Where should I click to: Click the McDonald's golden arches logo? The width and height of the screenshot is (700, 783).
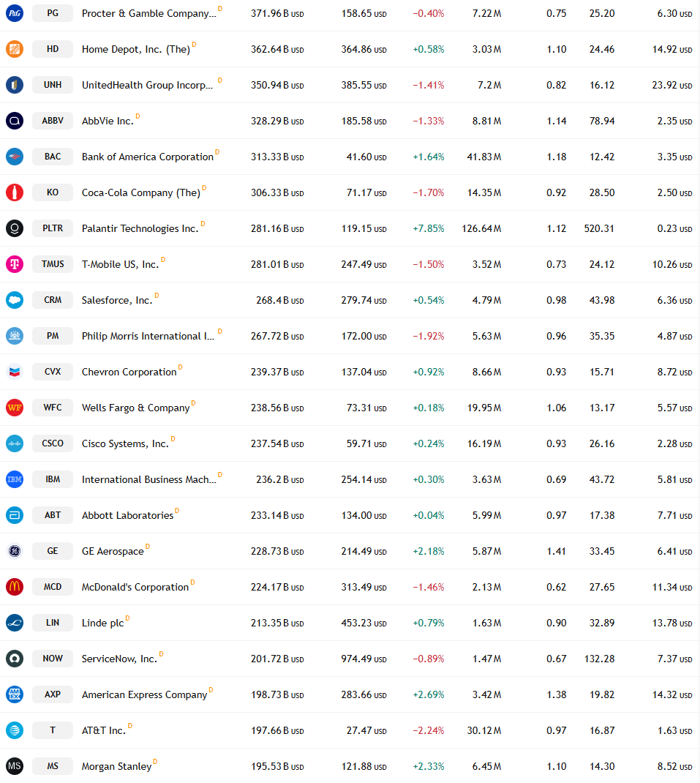[15, 587]
